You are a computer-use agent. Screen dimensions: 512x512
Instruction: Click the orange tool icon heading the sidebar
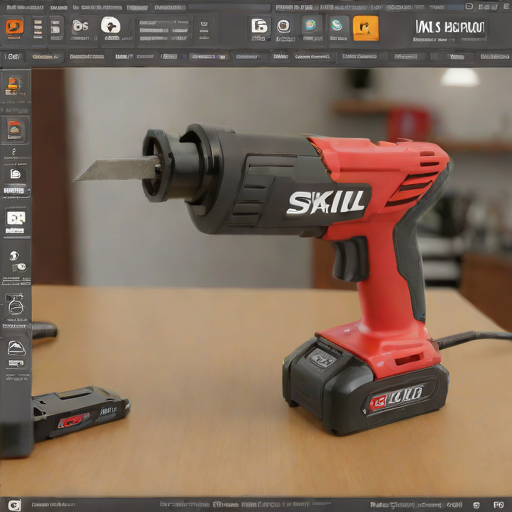(x=13, y=86)
